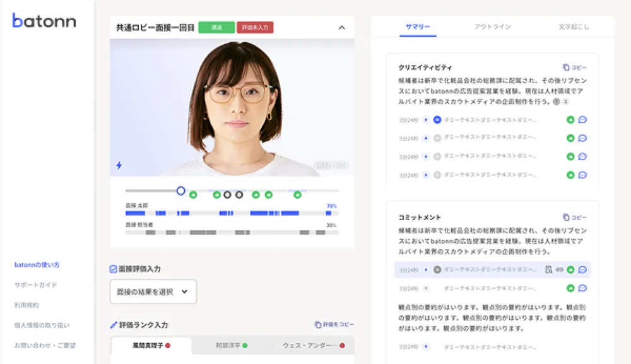
Task: Open the chat bubble icon on the first クリエイティビティ row
Action: [x=582, y=119]
